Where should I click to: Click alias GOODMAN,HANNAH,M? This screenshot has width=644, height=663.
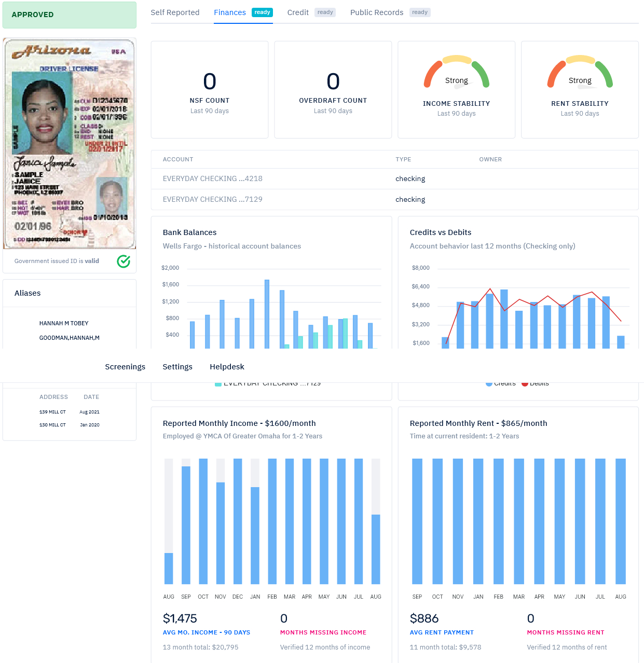click(70, 338)
